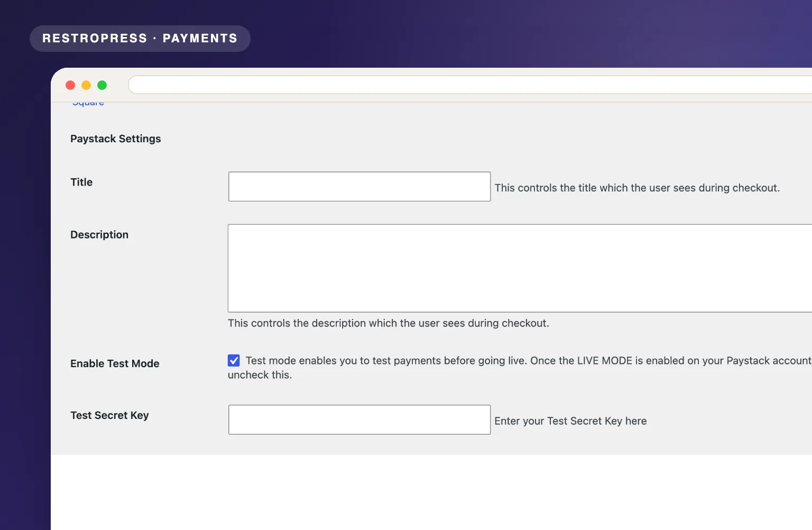Focus the Description text area
The width and height of the screenshot is (812, 530).
[520, 268]
